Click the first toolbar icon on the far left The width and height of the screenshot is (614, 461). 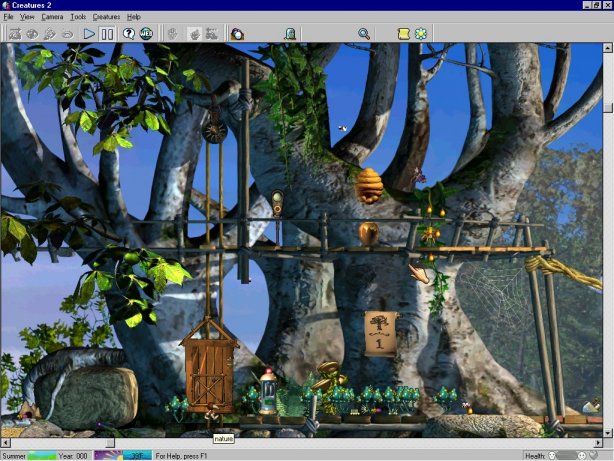point(15,34)
